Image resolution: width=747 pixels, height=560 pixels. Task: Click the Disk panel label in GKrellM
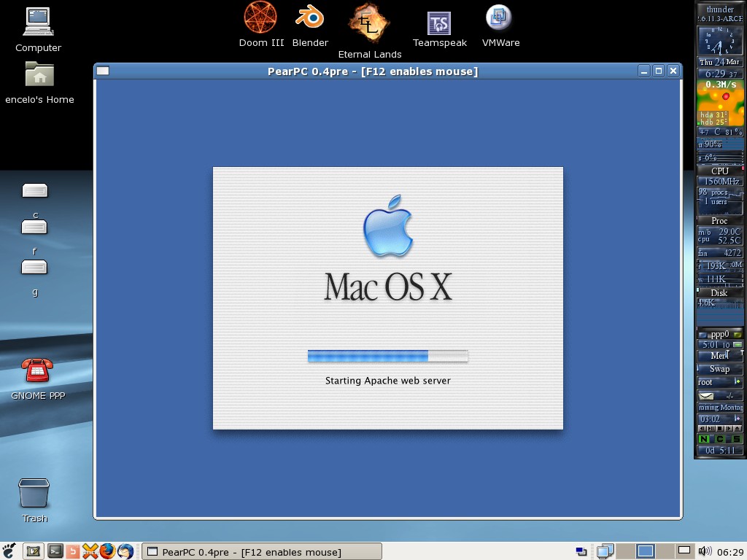click(720, 293)
